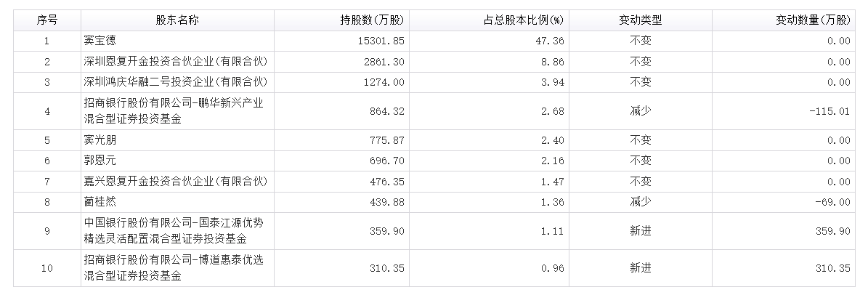This screenshot has width=868, height=295.
Task: Click the 变动数量(万股) column header
Action: (813, 20)
